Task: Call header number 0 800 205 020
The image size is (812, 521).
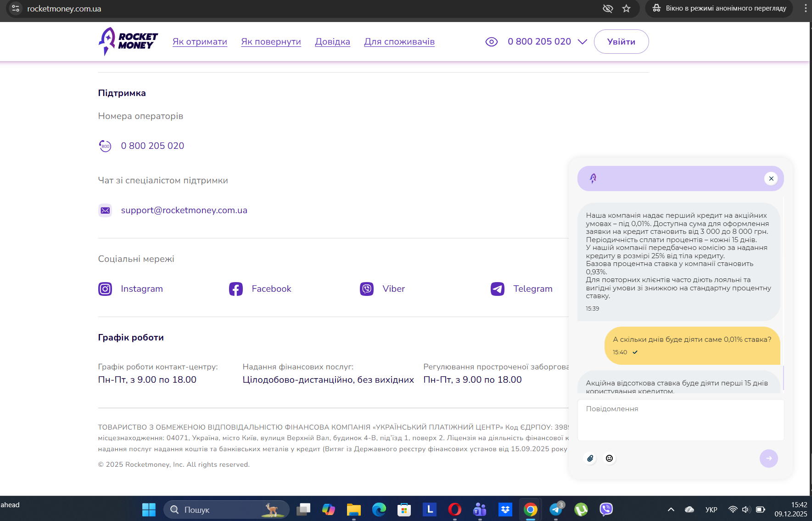Action: click(x=539, y=42)
